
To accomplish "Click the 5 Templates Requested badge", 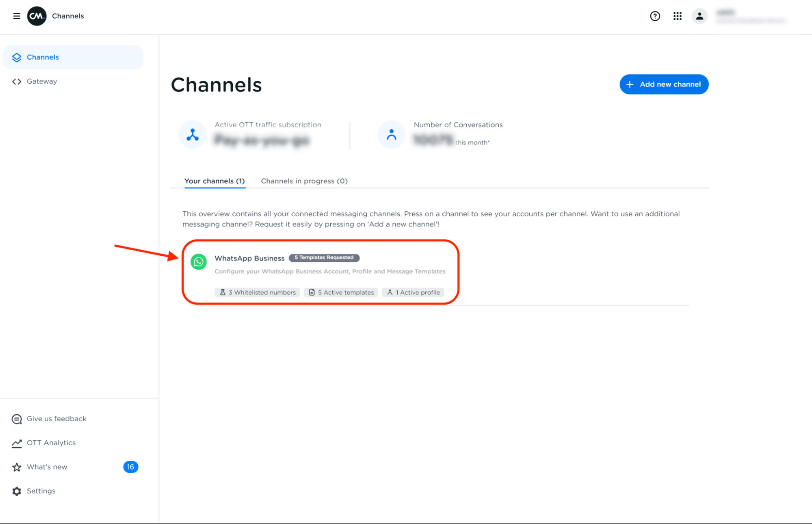I will pyautogui.click(x=324, y=258).
